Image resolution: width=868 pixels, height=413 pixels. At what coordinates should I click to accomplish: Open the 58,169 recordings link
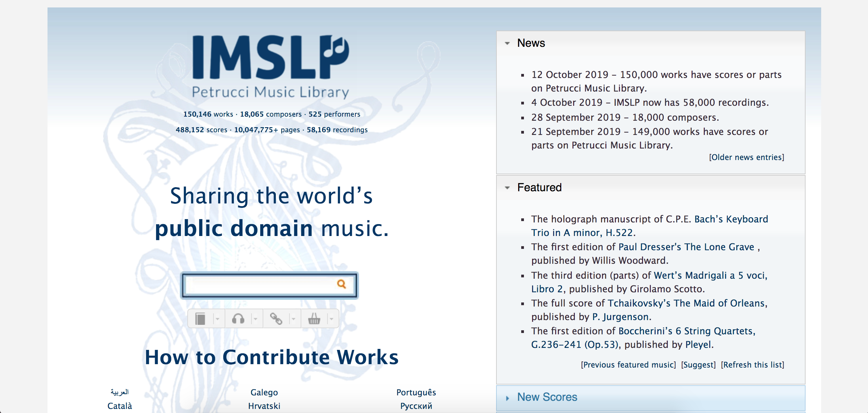tap(337, 130)
